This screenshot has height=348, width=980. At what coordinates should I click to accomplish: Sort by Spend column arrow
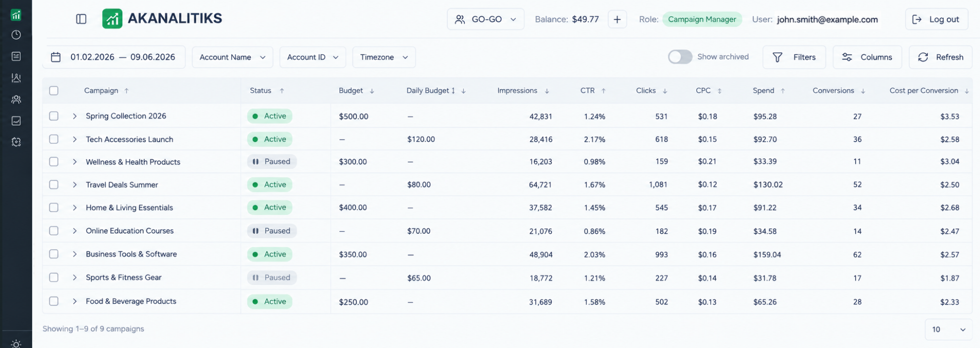[x=783, y=91]
